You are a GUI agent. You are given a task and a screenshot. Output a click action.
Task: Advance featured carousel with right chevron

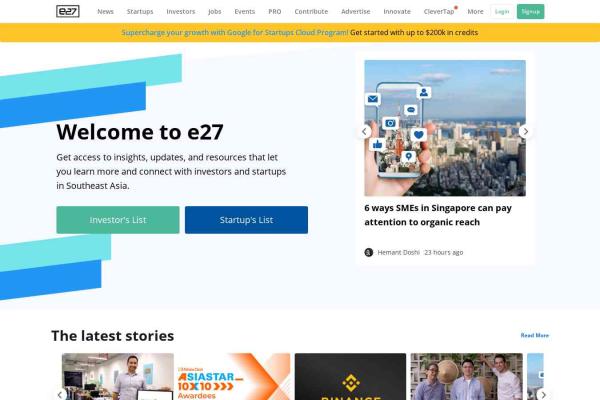(526, 132)
